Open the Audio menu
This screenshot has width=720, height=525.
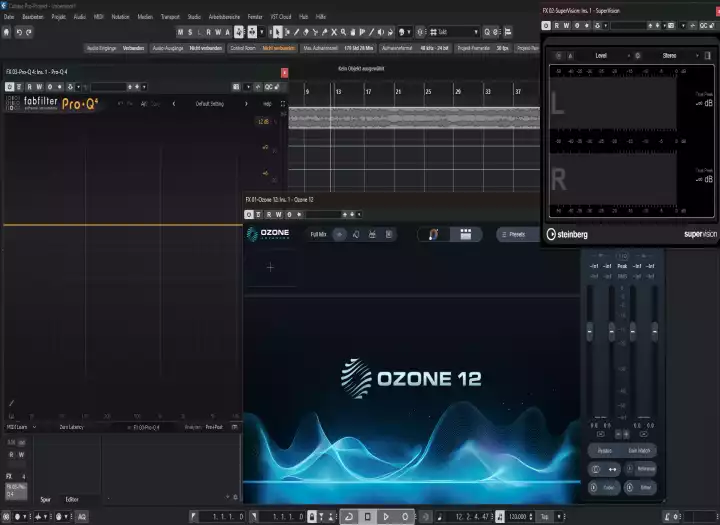[x=80, y=17]
